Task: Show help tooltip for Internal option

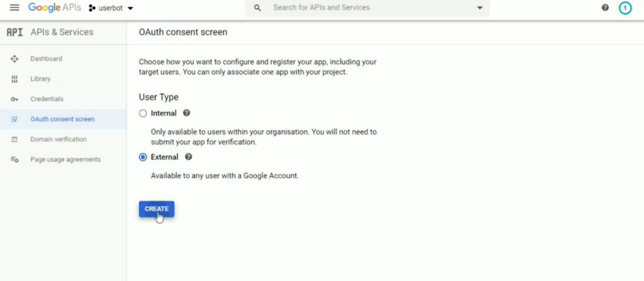Action: [x=187, y=113]
